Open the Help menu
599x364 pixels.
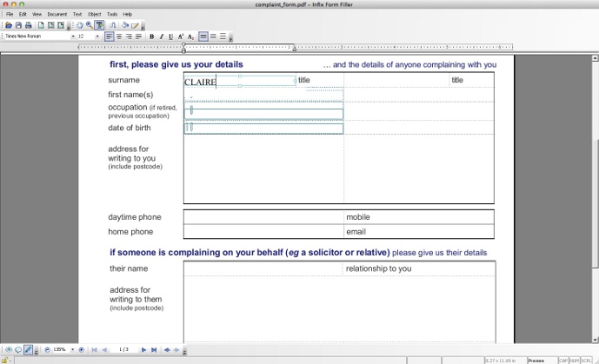point(127,14)
